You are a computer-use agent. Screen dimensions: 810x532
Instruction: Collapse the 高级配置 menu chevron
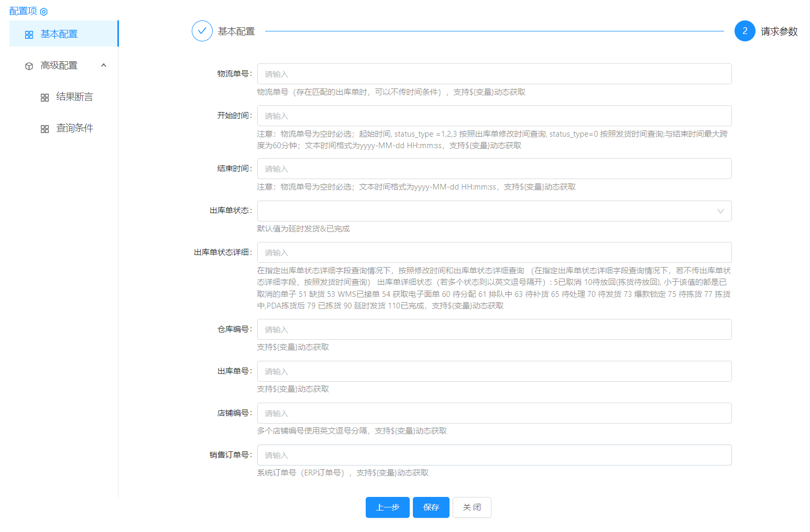point(104,65)
